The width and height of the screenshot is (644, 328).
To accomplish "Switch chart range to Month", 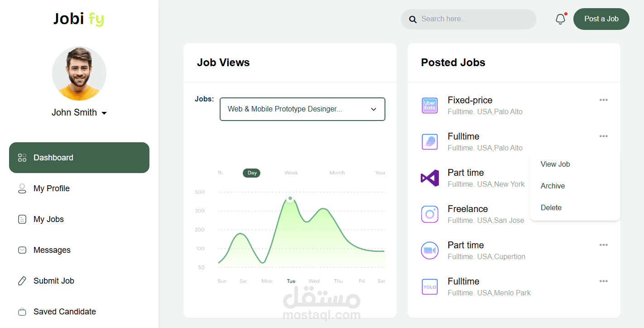I will click(x=337, y=173).
